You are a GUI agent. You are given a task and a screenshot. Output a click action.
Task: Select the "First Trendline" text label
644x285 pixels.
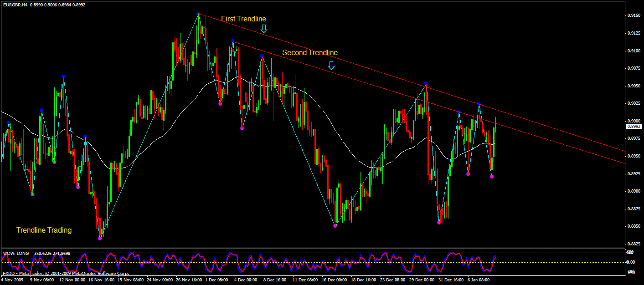(243, 19)
